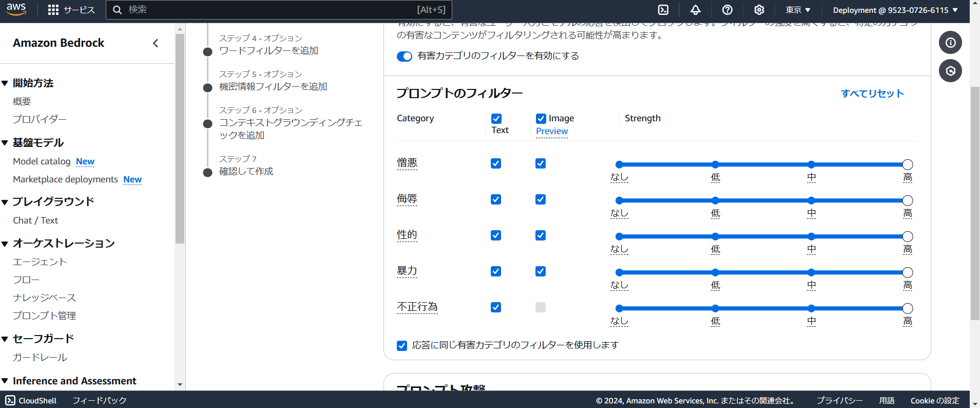This screenshot has width=980, height=408.
Task: Open the CloudShell icon in the top bar
Action: (663, 10)
